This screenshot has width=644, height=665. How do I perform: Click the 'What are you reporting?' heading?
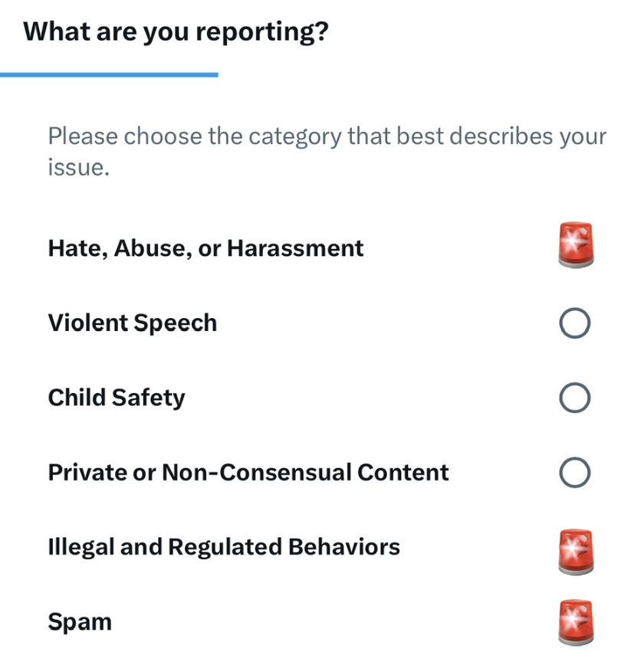pos(176,32)
